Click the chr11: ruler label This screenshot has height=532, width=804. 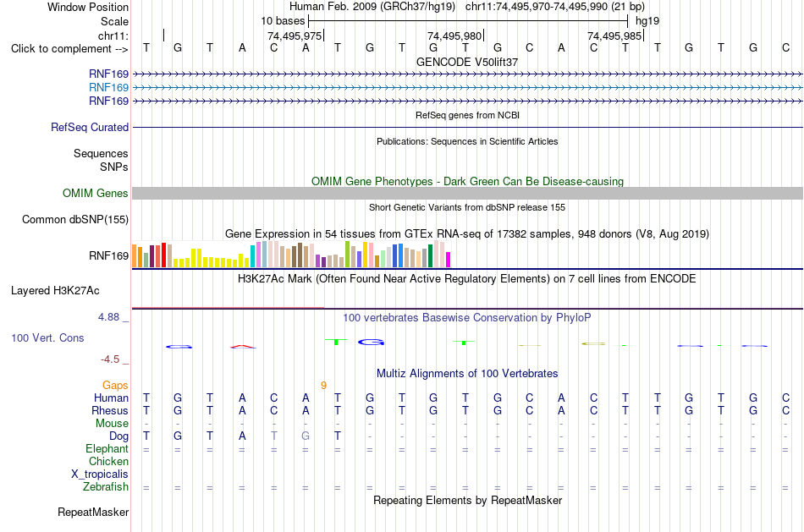coord(113,36)
